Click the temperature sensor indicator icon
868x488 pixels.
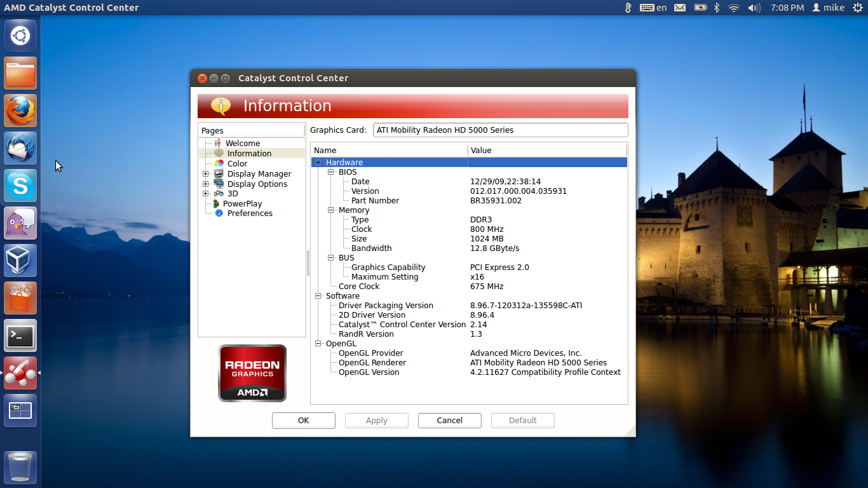click(x=628, y=8)
